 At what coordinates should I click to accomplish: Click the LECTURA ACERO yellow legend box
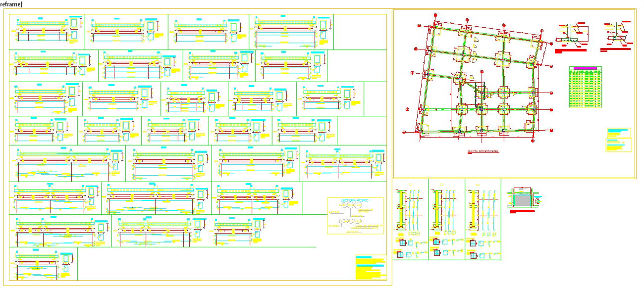[x=355, y=216]
